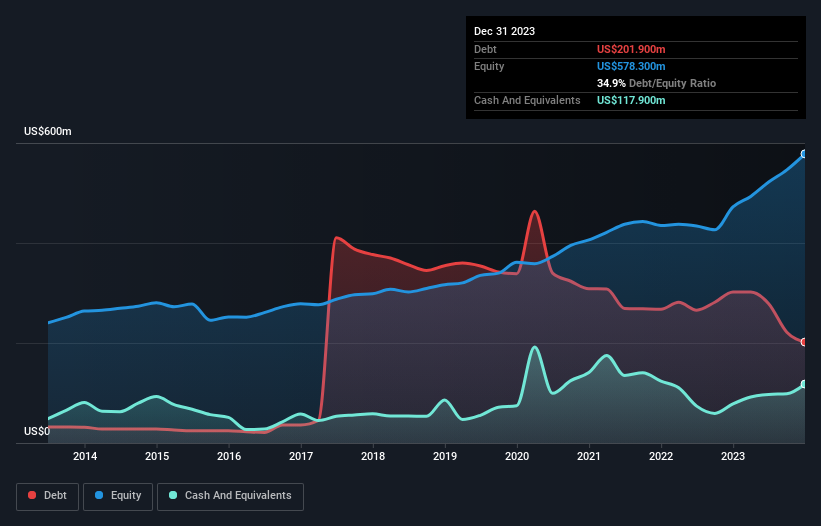Viewport: 821px width, 526px height.
Task: Click the US$600m y-axis label
Action: (x=48, y=131)
